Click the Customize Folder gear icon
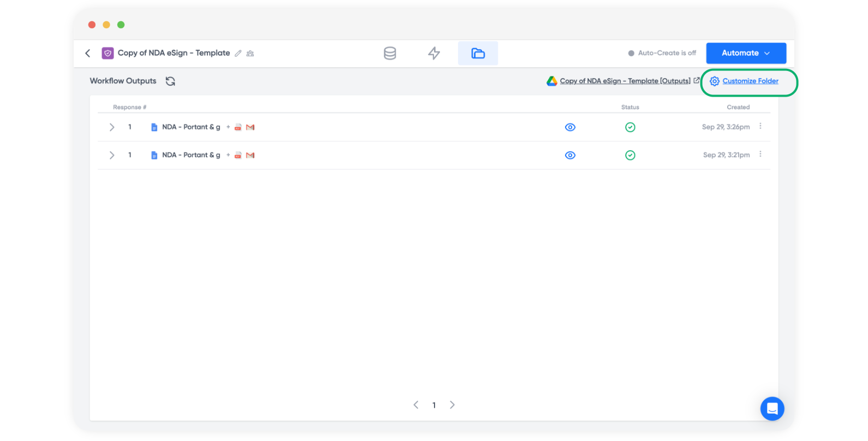Image resolution: width=868 pixels, height=441 pixels. point(714,81)
